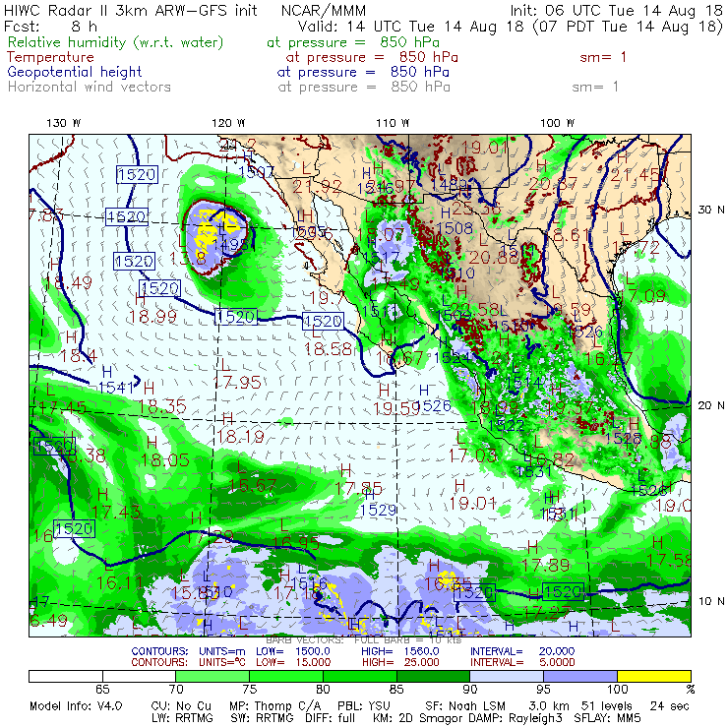Click the 'MP: Thomp C/A' model setting
The width and height of the screenshot is (728, 728).
point(274,706)
